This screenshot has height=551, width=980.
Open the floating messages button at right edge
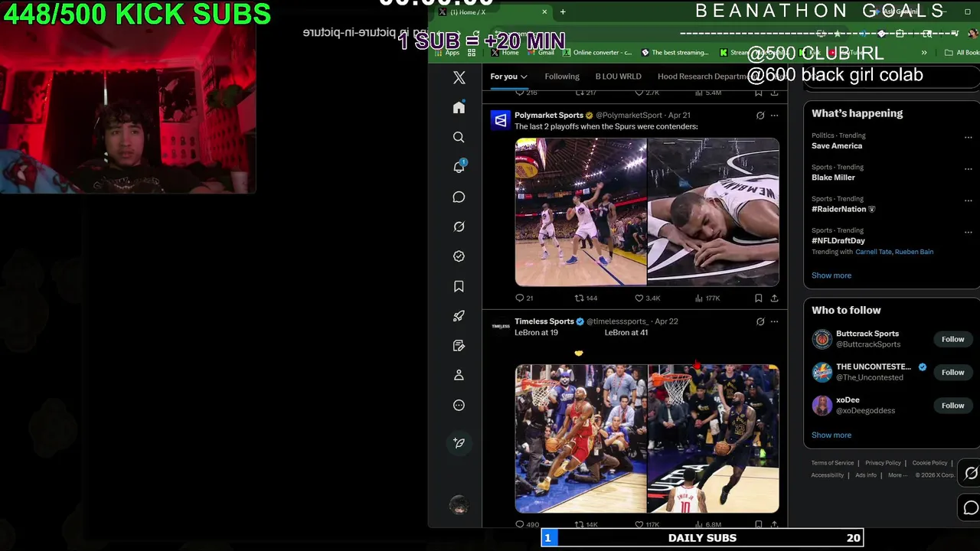(x=971, y=507)
